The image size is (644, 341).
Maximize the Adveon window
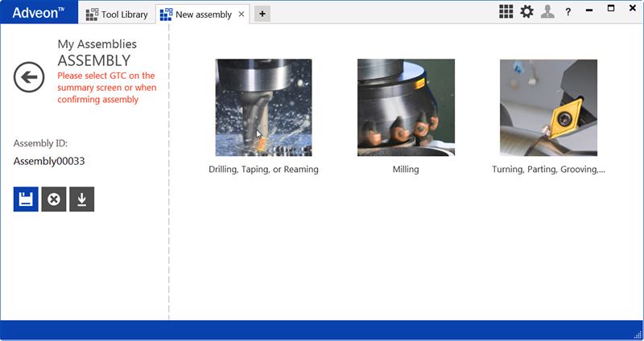coord(610,9)
